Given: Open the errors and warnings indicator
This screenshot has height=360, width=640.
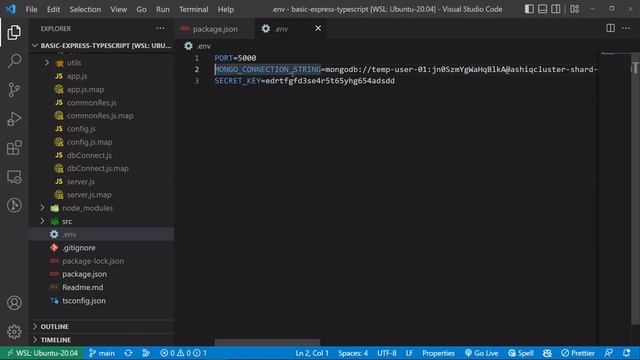Looking at the screenshot, I should [x=183, y=353].
